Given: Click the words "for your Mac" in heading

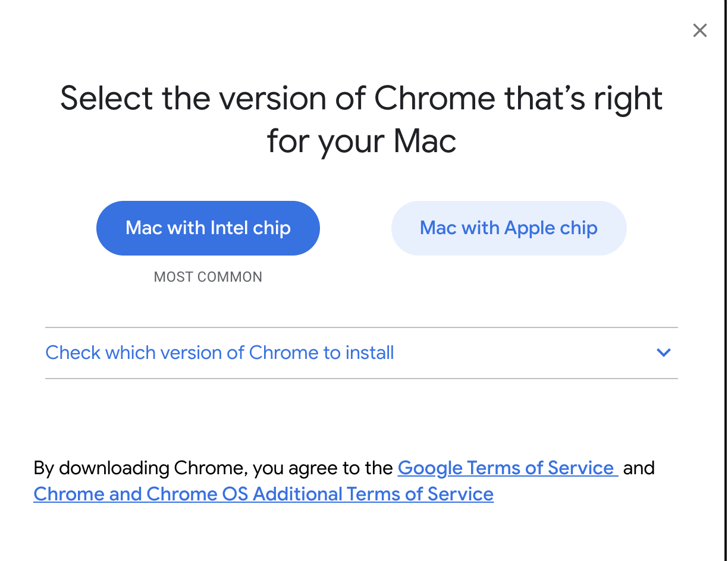Looking at the screenshot, I should pos(361,141).
